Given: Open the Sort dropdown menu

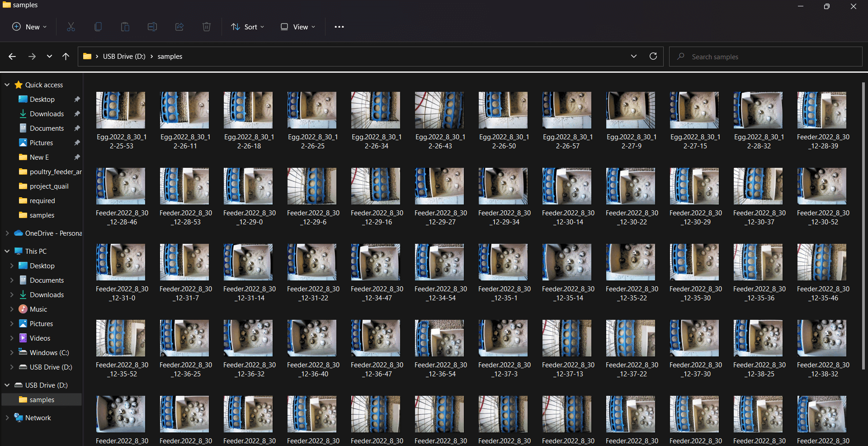Looking at the screenshot, I should (x=247, y=27).
